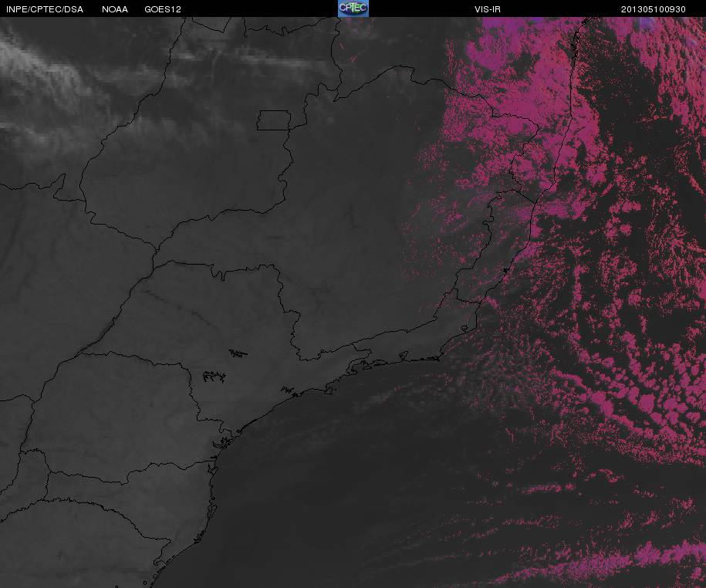Select the INPE/CPTEC/DSA header text

click(45, 9)
